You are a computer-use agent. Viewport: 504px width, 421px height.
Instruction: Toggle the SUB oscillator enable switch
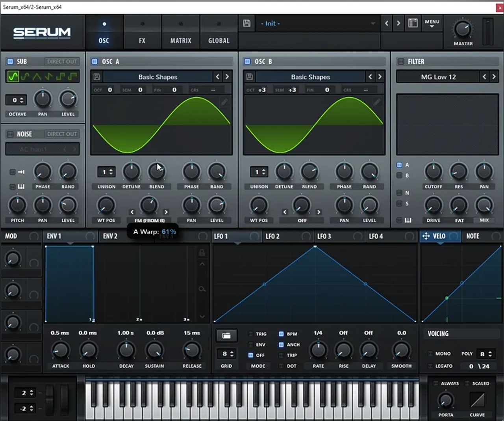(x=10, y=61)
